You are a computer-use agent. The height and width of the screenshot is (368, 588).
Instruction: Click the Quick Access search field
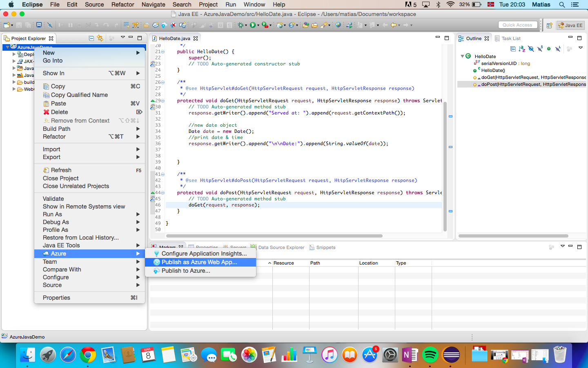click(517, 25)
